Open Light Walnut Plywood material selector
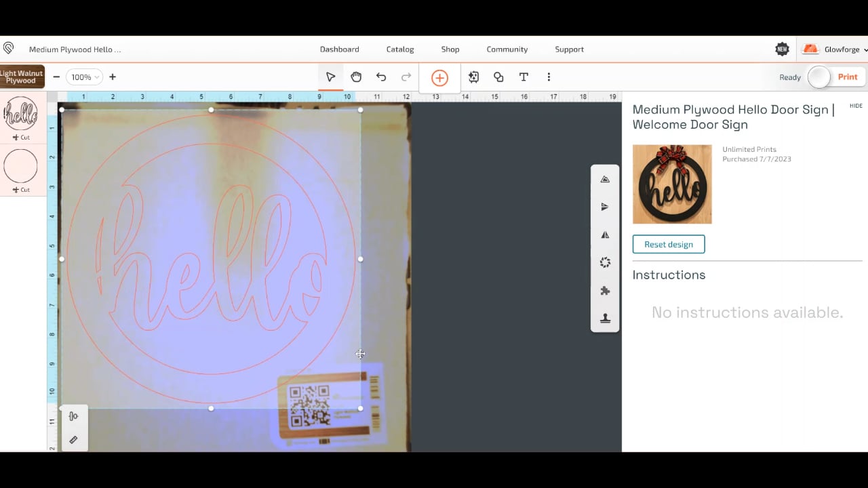868x488 pixels. tap(22, 77)
